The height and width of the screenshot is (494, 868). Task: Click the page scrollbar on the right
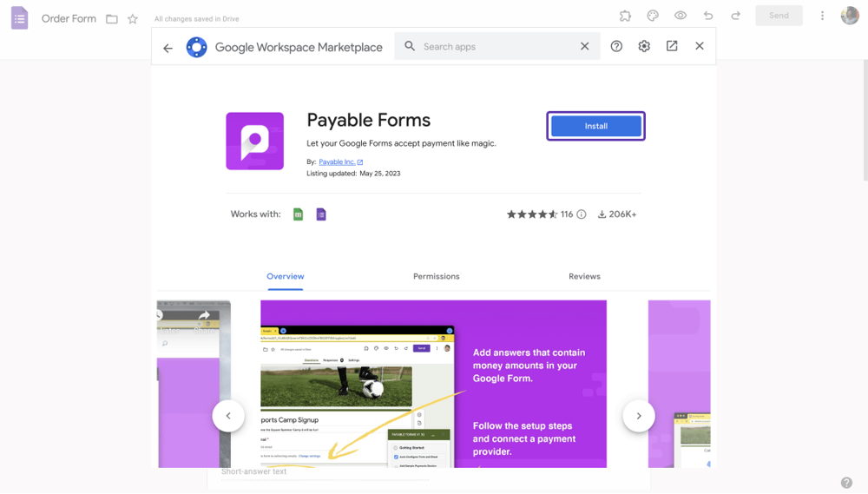point(865,119)
